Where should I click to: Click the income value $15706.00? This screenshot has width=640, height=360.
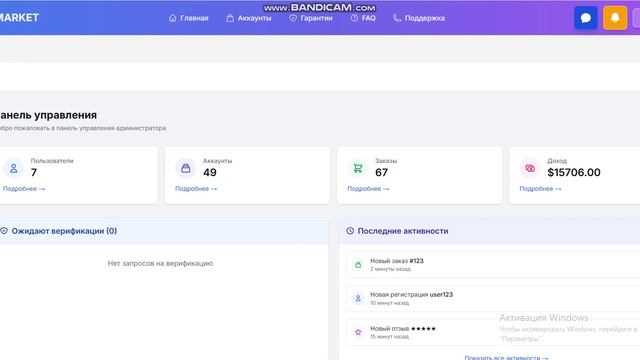pos(574,172)
